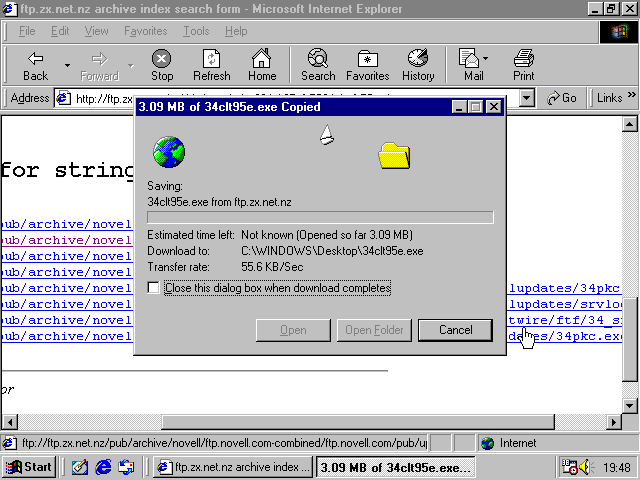Screen dimensions: 640x480
Task: Open the Windows Start menu
Action: pos(28,467)
